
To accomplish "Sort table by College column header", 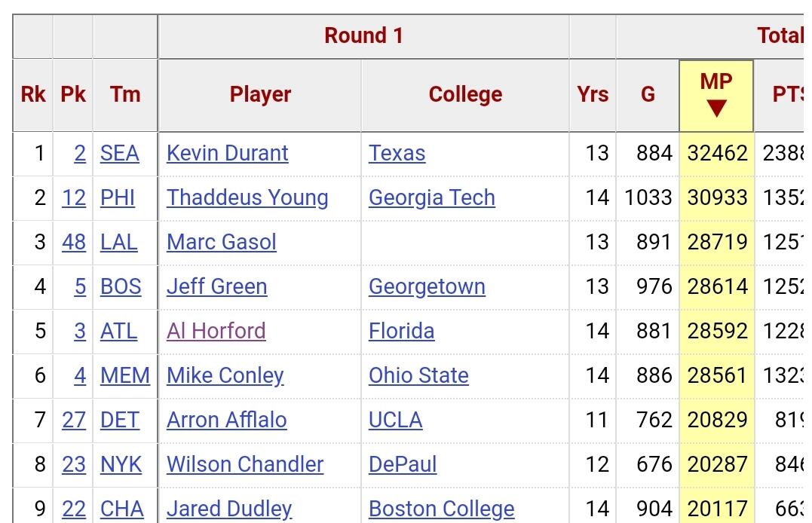I will click(x=465, y=94).
